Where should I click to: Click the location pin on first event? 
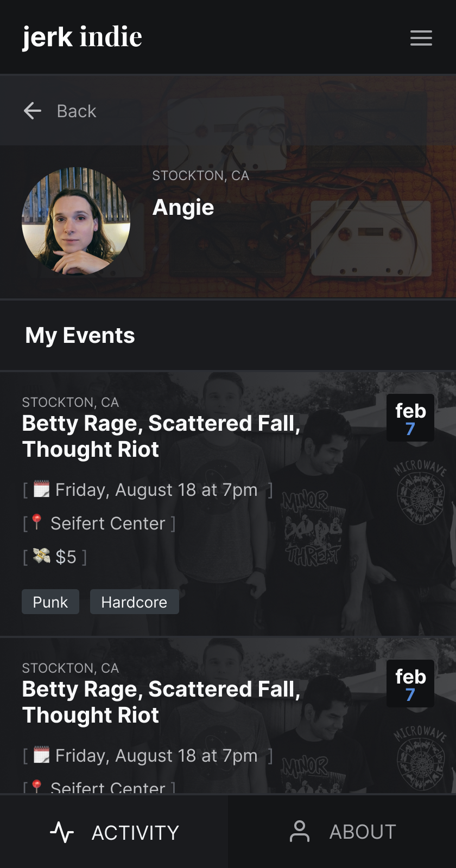tap(37, 522)
